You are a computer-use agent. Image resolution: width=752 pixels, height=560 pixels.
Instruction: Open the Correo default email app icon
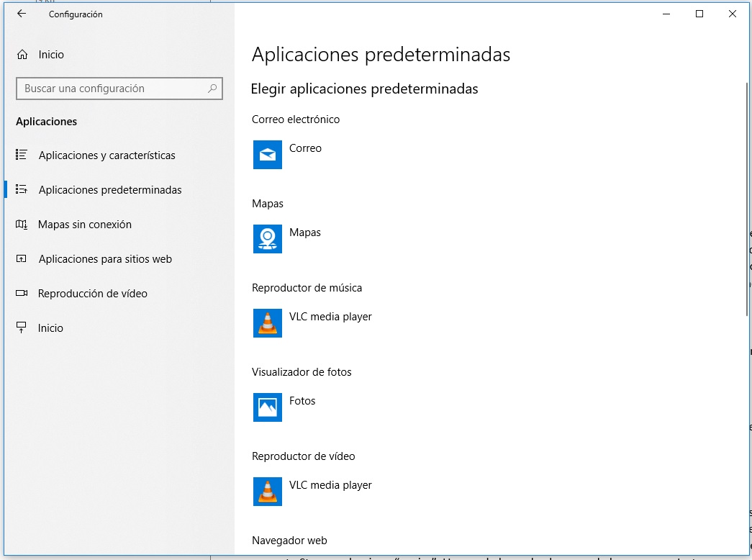tap(268, 155)
